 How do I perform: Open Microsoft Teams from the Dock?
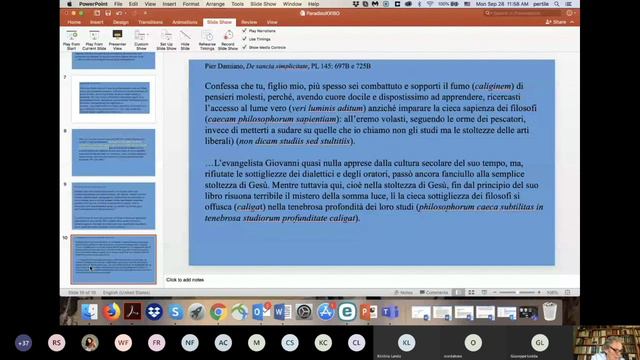point(390,312)
